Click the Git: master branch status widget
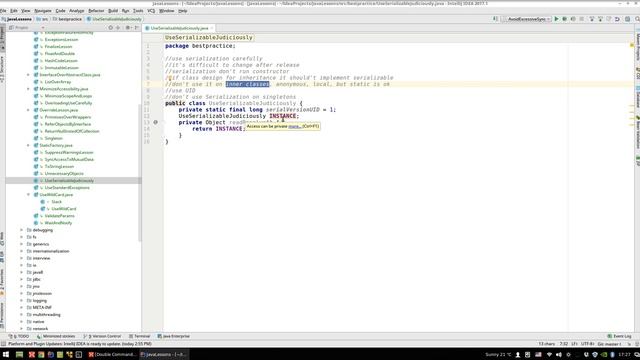Image resolution: width=640 pixels, height=360 pixels. click(x=609, y=344)
